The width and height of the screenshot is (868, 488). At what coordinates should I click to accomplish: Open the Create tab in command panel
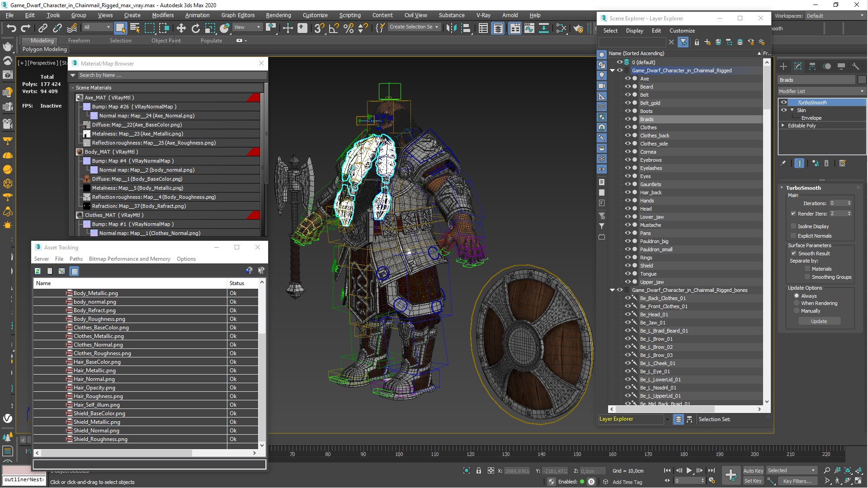pyautogui.click(x=783, y=66)
